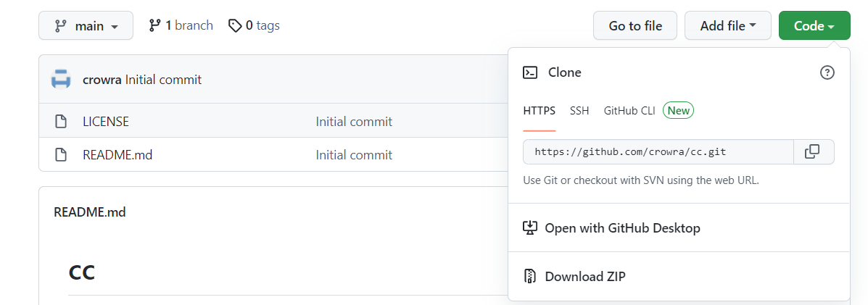This screenshot has width=868, height=305.
Task: Open with GitHub Desktop
Action: (622, 228)
